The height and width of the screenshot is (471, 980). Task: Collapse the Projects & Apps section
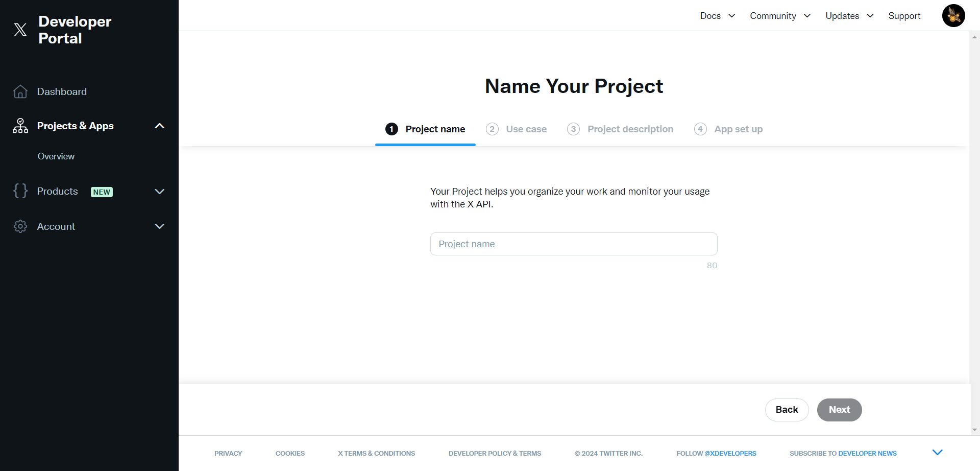[159, 126]
